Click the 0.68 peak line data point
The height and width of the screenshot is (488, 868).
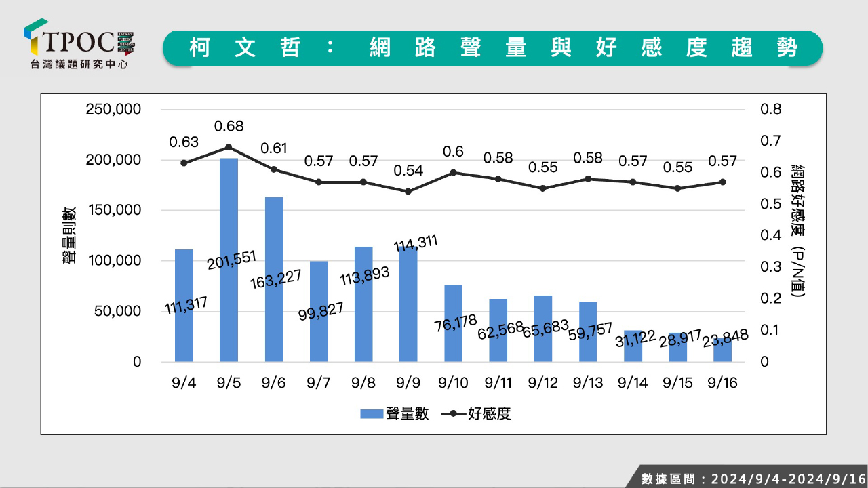[229, 146]
